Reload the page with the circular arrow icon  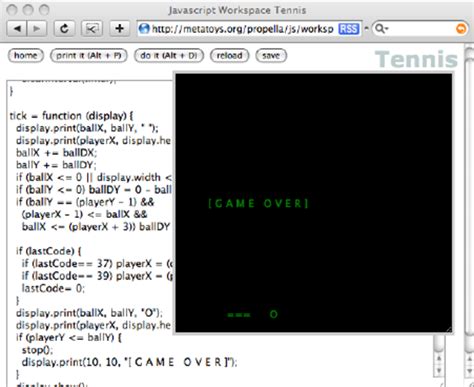click(x=64, y=29)
